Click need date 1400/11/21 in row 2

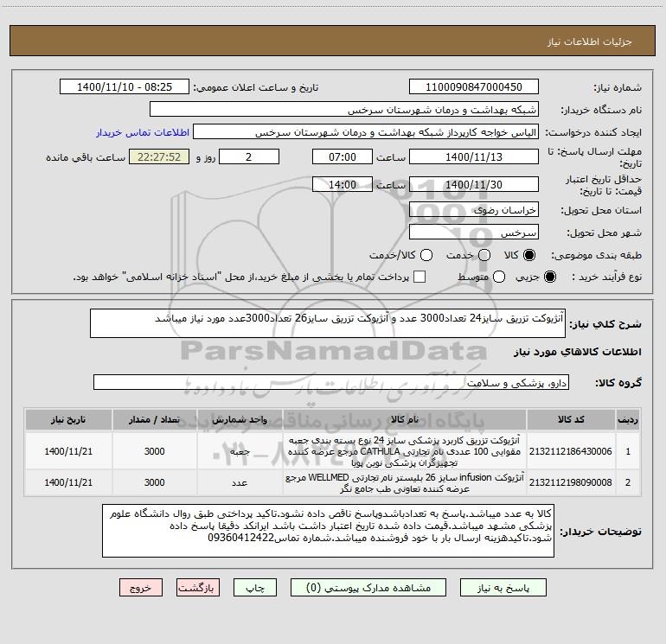click(68, 482)
